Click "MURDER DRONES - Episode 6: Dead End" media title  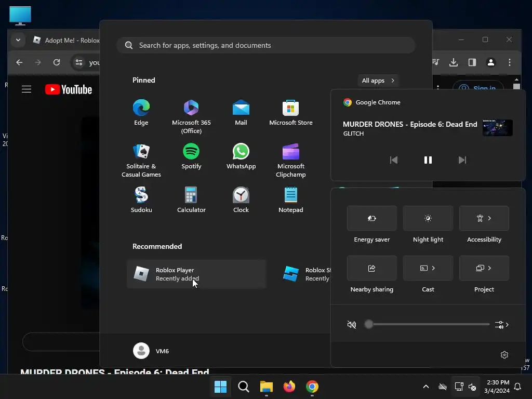coord(410,124)
